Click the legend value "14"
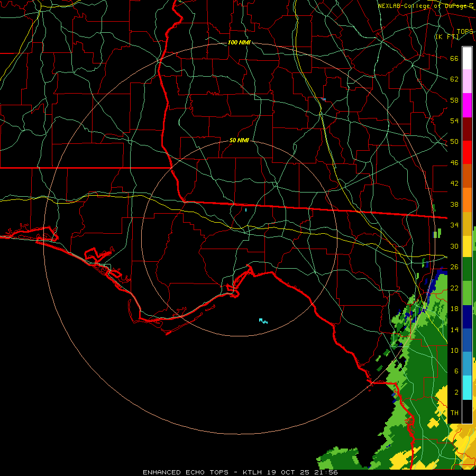This screenshot has width=476, height=476. pos(454,329)
